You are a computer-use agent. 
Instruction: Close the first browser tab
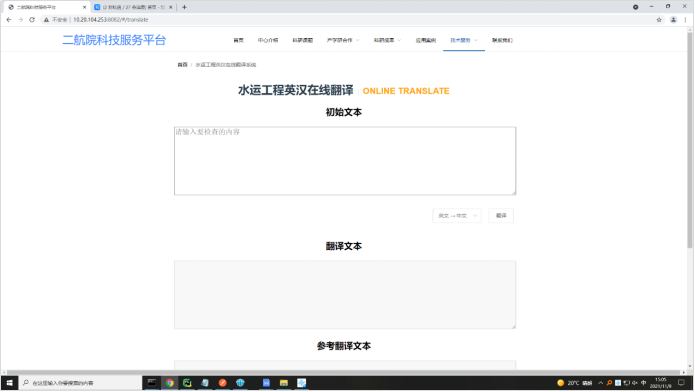click(85, 7)
